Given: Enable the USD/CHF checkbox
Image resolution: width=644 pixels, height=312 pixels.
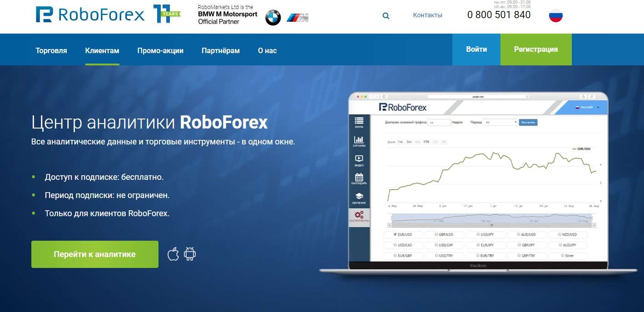Looking at the screenshot, I should pos(436,245).
